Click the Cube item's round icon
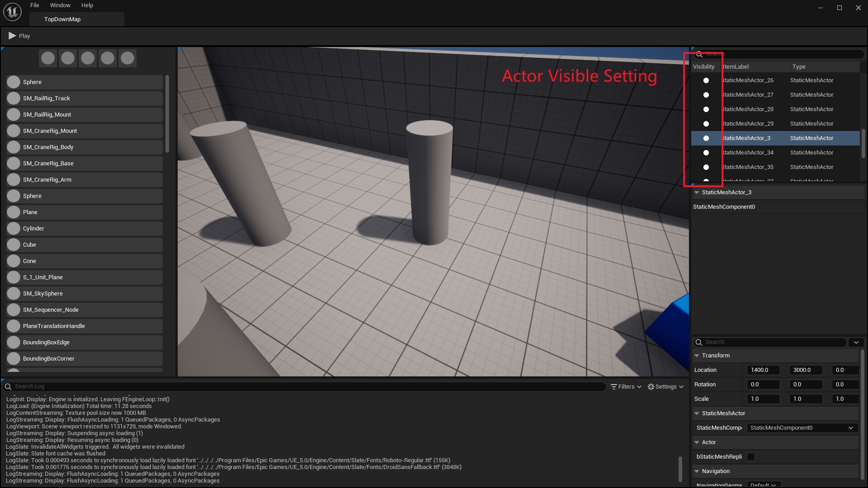868x488 pixels. click(x=14, y=245)
